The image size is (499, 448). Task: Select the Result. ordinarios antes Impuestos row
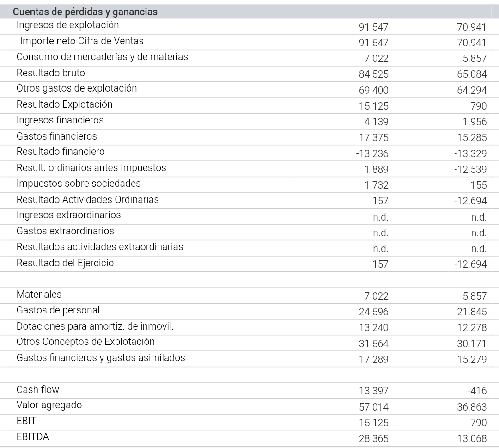click(249, 169)
